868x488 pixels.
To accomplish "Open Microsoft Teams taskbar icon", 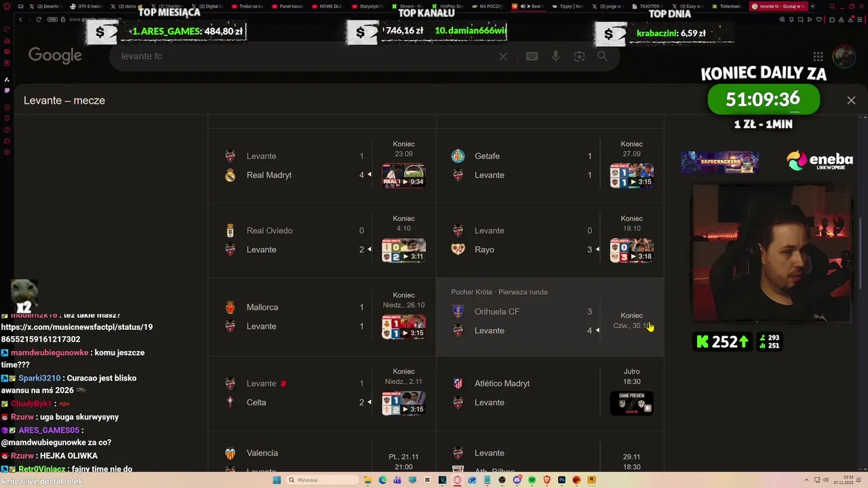I will [398, 480].
